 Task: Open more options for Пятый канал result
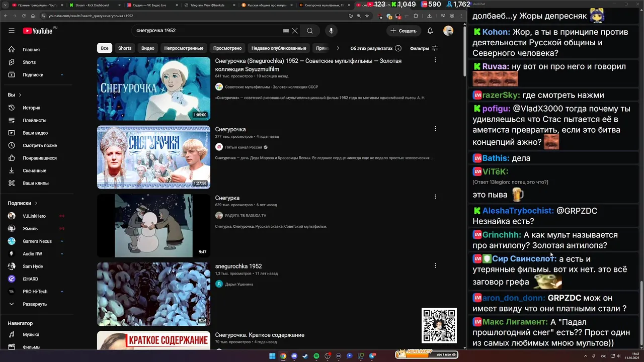[x=435, y=128]
